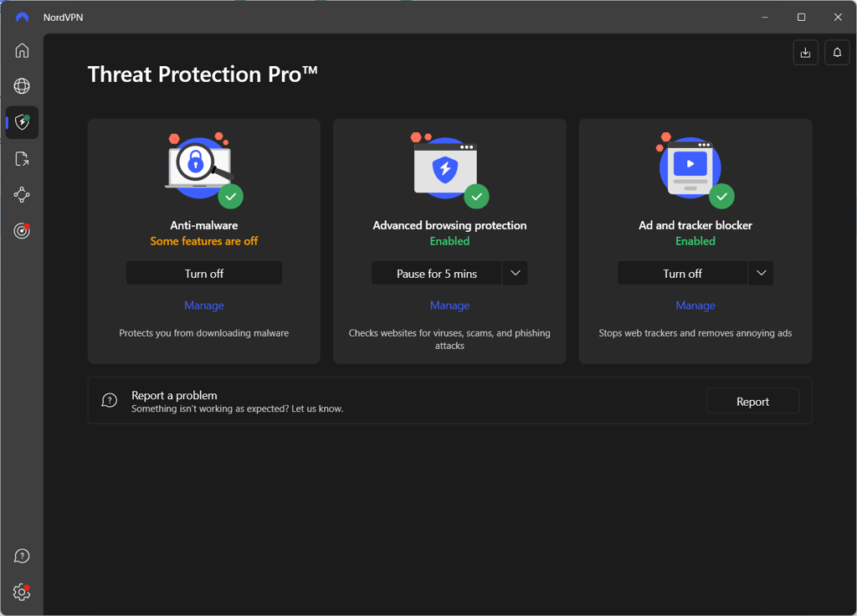857x616 pixels.
Task: Click the Report a problem chat icon
Action: pyautogui.click(x=110, y=401)
